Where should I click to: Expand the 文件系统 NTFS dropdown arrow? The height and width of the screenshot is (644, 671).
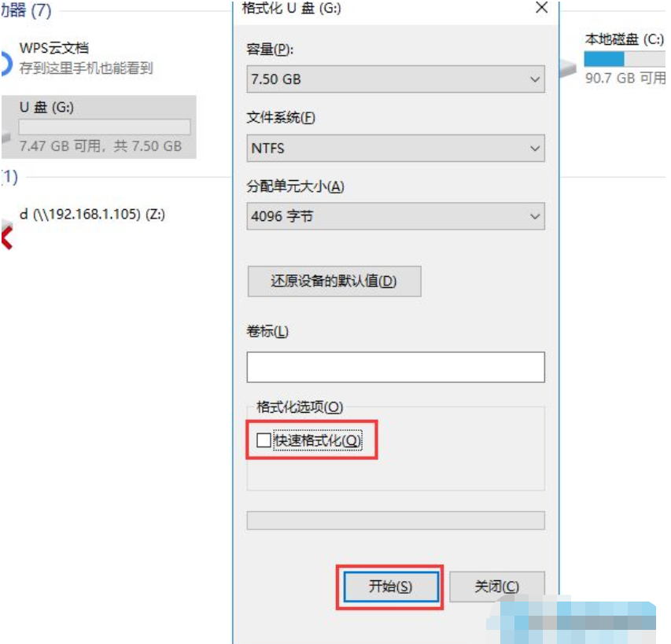tap(534, 148)
